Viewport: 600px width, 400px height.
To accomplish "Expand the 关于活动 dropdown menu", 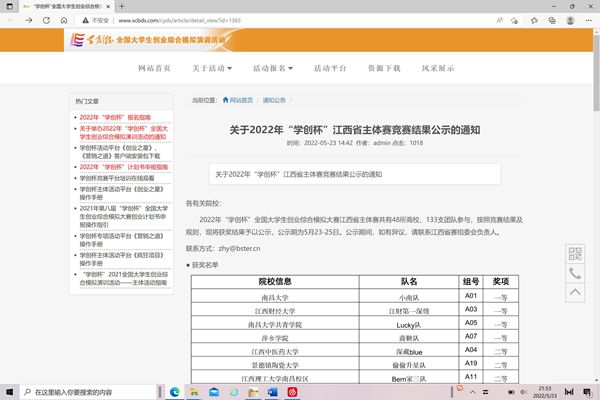I will tap(212, 68).
